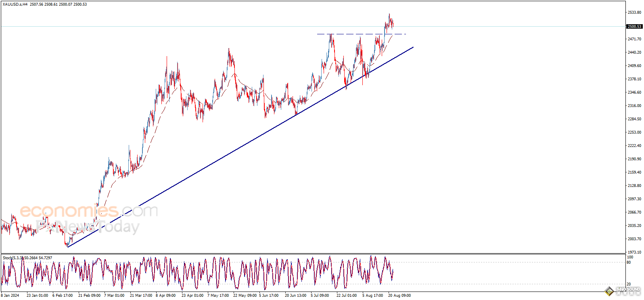Click the 2003.70 price axis label

click(x=634, y=239)
